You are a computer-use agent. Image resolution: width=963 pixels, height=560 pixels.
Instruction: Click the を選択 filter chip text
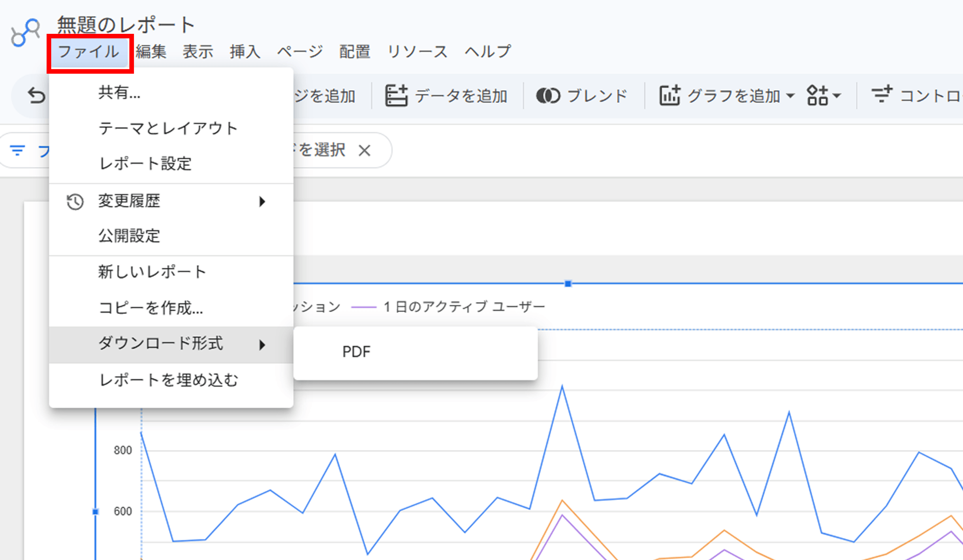coord(322,150)
